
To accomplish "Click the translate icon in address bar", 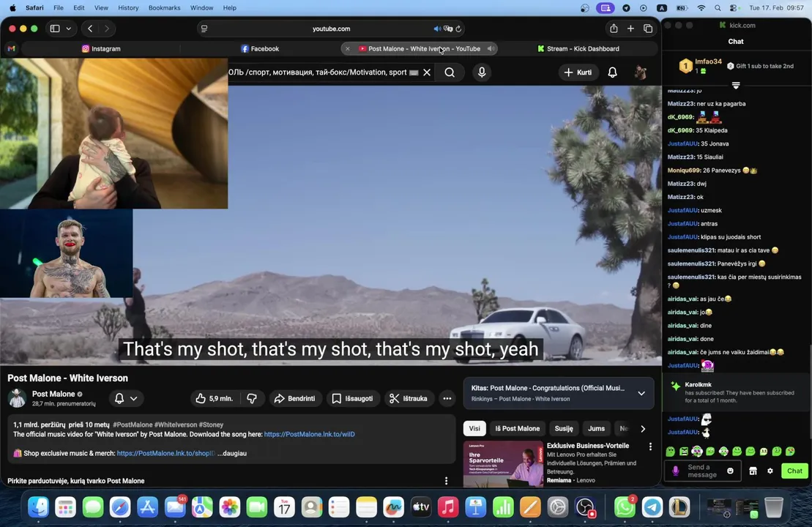I will coord(448,29).
